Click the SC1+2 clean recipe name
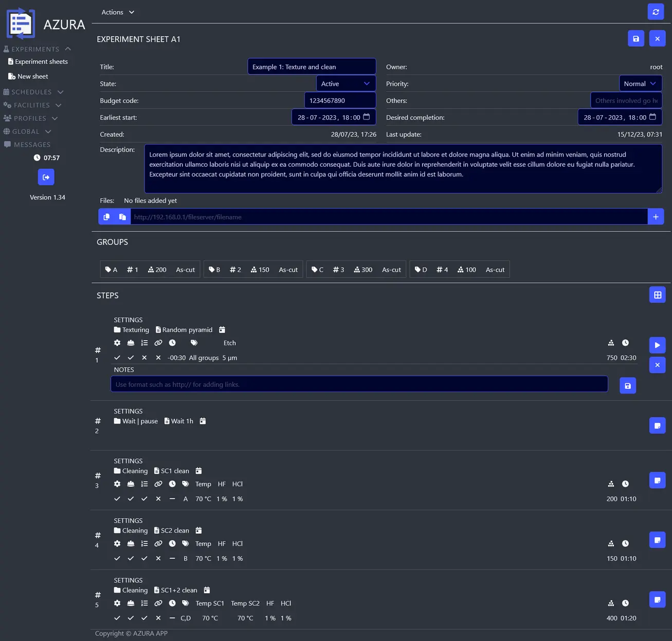 click(x=176, y=590)
